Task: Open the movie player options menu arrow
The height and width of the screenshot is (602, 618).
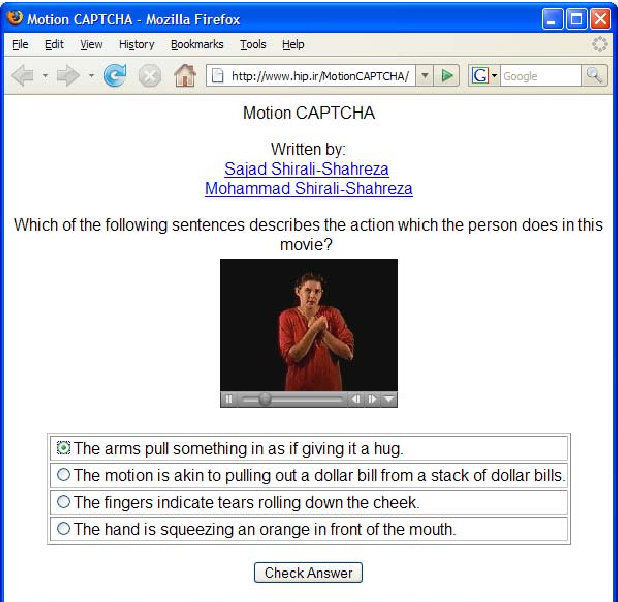Action: 389,399
